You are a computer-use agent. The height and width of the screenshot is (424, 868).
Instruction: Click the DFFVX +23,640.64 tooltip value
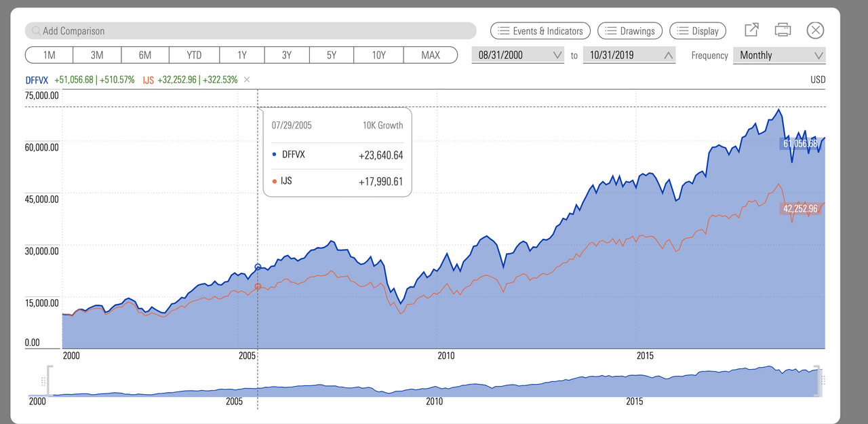[380, 155]
